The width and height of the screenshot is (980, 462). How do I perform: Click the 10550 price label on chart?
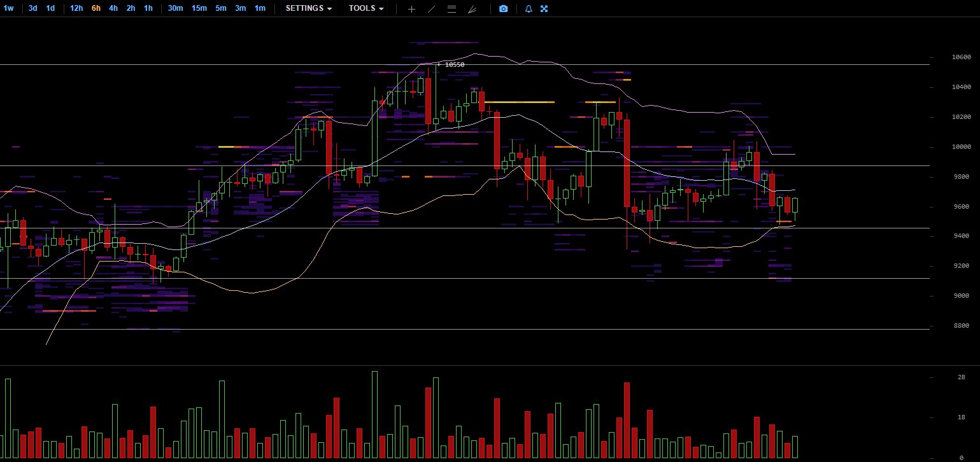[x=454, y=64]
